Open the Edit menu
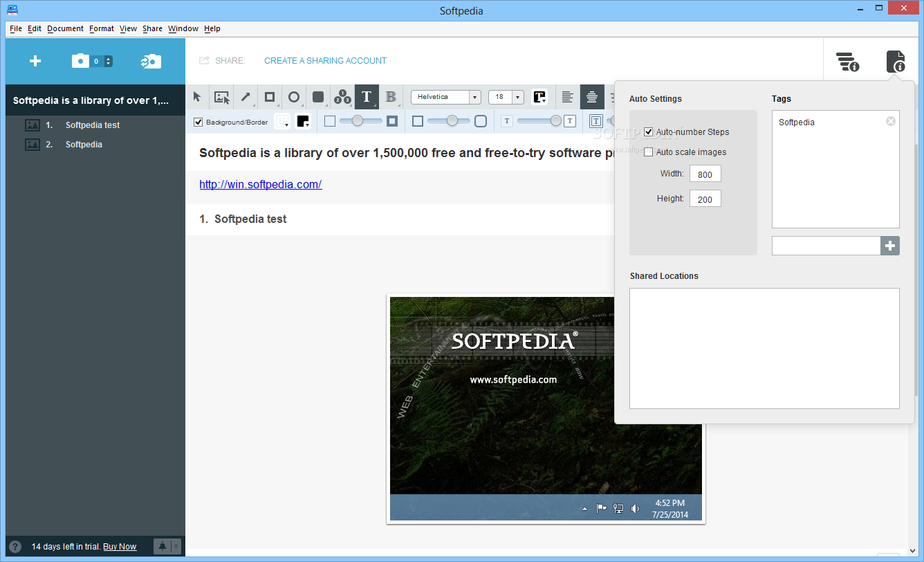This screenshot has width=924, height=562. coord(35,28)
